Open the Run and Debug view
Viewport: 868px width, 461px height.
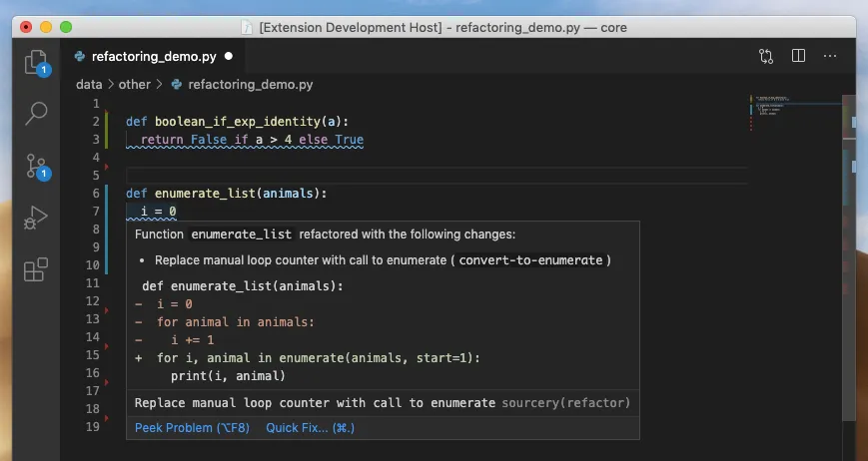coord(36,218)
